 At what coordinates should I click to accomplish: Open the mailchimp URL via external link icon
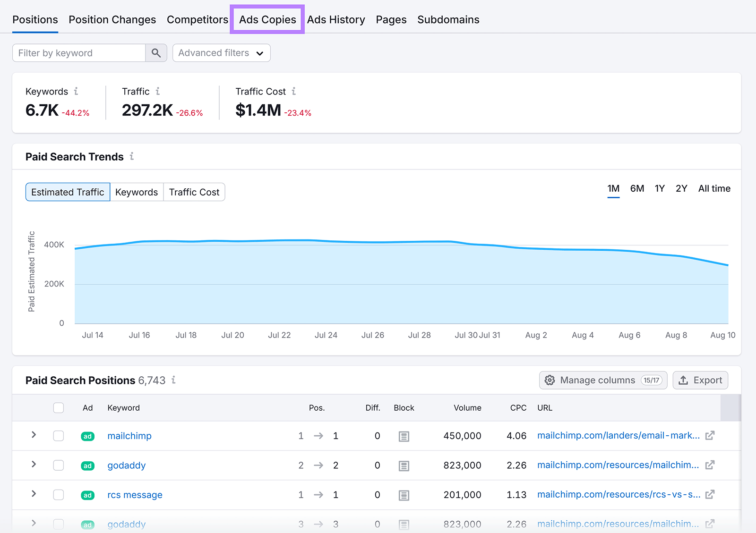710,436
